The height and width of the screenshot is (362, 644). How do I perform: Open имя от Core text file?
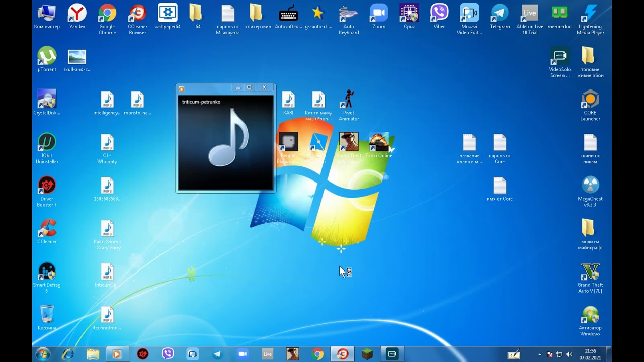[500, 189]
